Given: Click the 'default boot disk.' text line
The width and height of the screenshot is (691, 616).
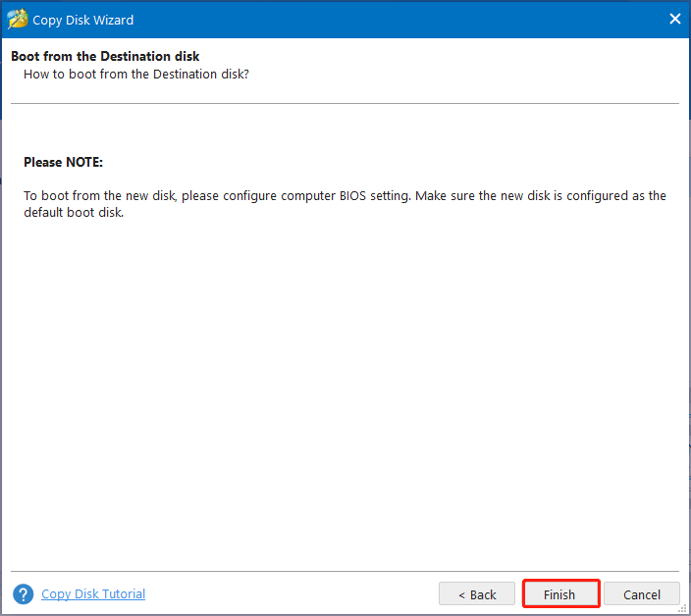Looking at the screenshot, I should pos(74,212).
